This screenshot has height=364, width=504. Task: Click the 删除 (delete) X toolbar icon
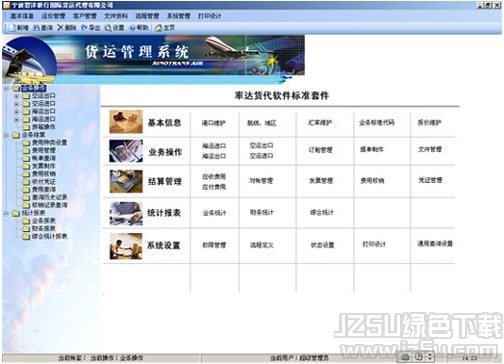click(x=60, y=28)
